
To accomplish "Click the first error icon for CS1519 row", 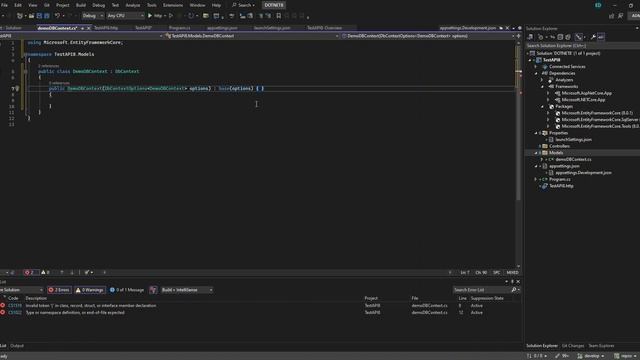I will pos(3,305).
